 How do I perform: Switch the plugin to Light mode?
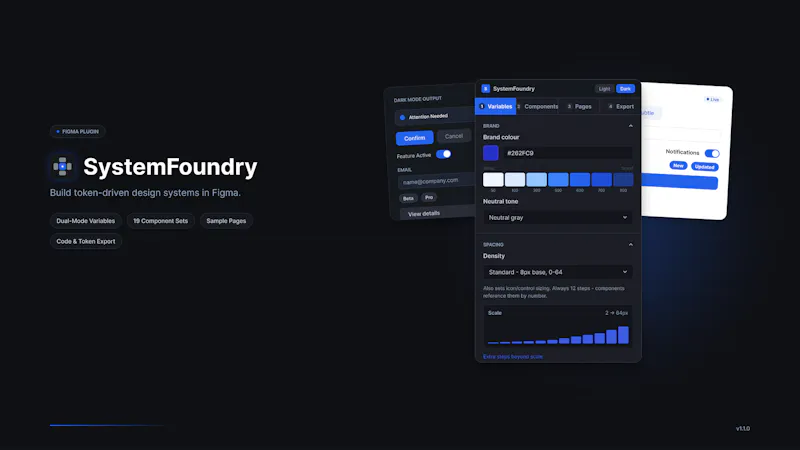(604, 89)
